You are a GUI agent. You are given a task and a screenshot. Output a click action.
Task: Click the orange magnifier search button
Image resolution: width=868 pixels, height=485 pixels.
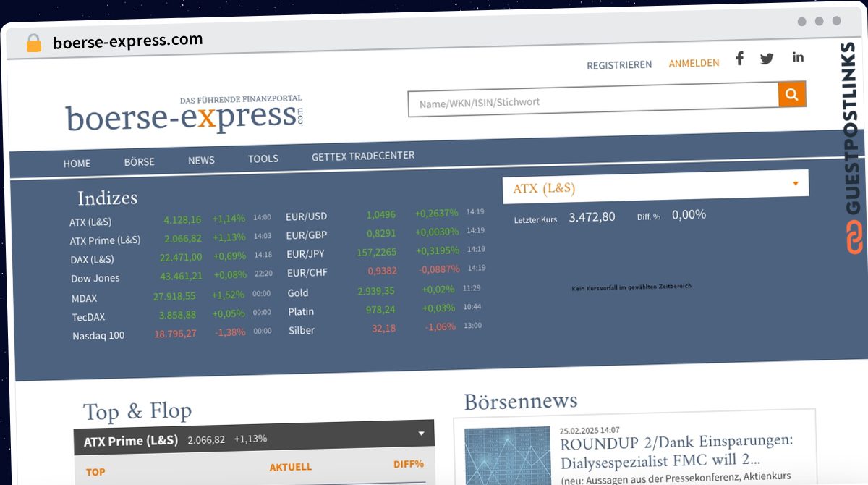pos(792,94)
